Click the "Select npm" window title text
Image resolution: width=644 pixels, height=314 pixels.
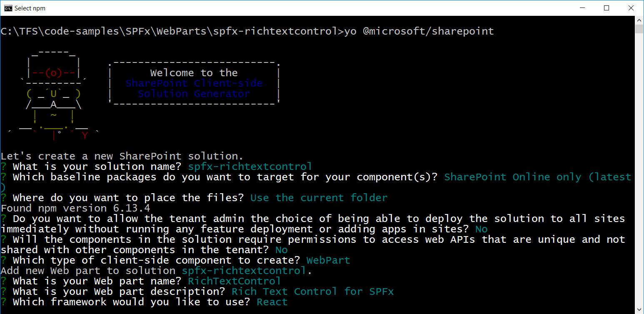tap(30, 8)
